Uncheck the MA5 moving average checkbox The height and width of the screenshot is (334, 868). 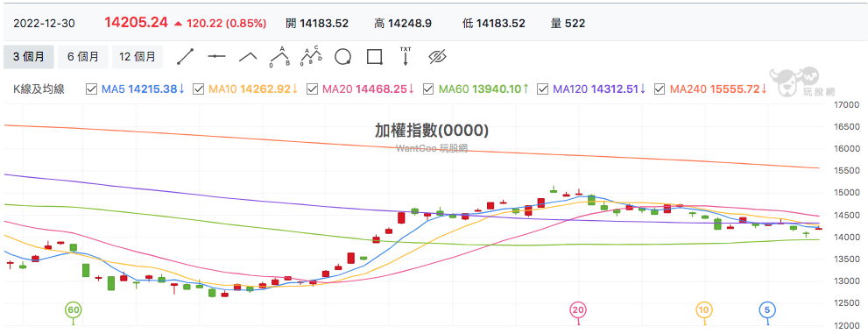(92, 89)
